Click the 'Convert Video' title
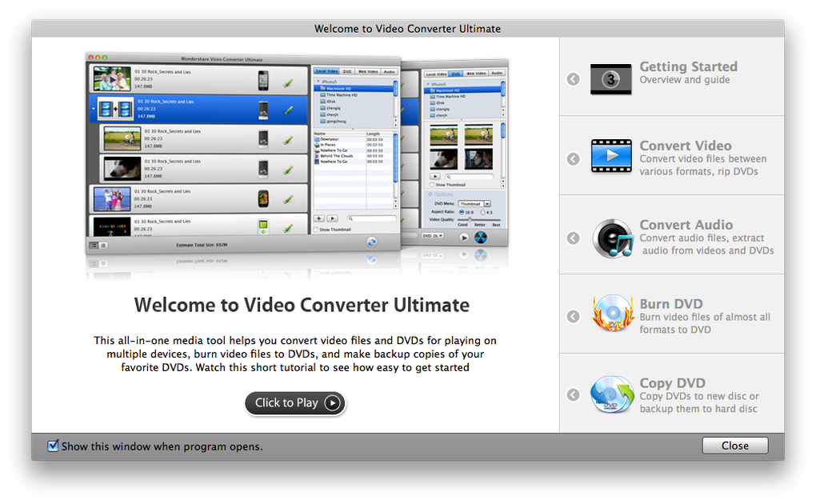 click(686, 146)
